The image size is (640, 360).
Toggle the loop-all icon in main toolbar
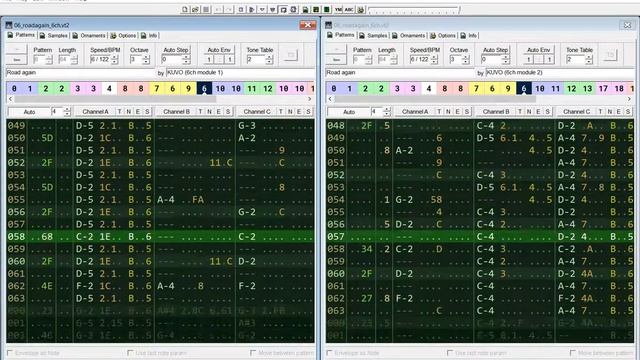[x=293, y=9]
